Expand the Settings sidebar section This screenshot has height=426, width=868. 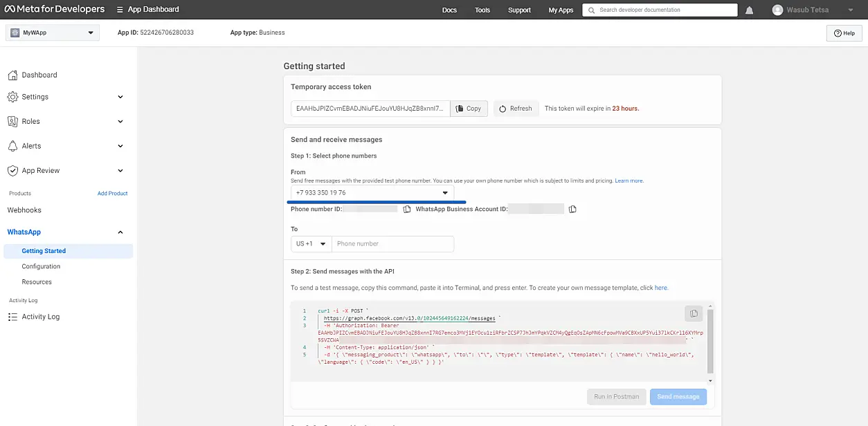coord(120,97)
